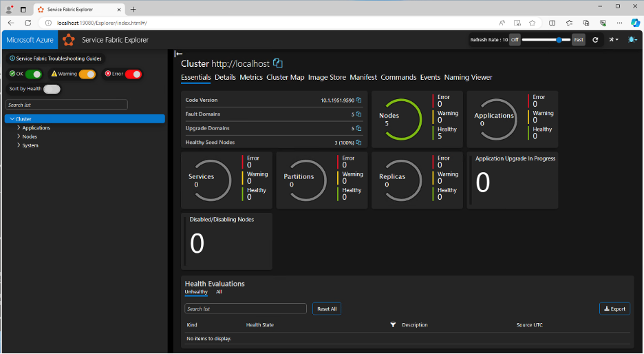Image resolution: width=644 pixels, height=354 pixels.
Task: Click the filter icon in the Health State column
Action: click(x=393, y=325)
